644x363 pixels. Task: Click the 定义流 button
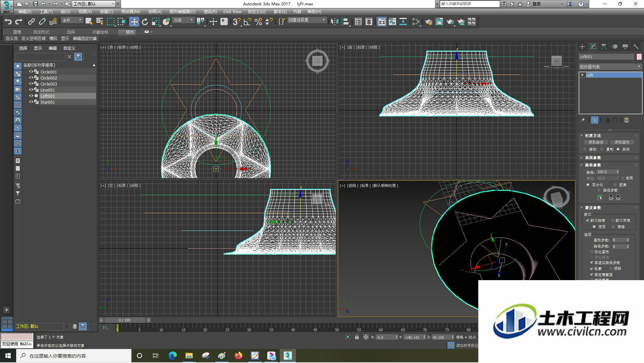tap(12, 39)
